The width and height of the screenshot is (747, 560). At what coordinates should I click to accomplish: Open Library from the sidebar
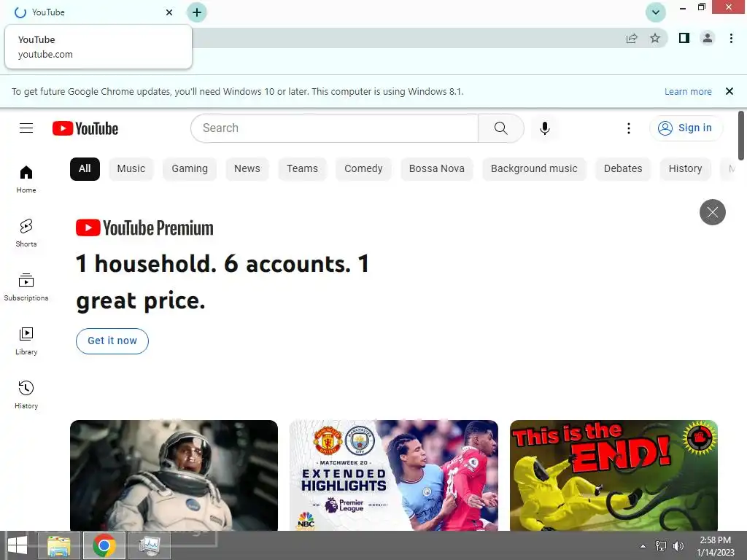(26, 341)
